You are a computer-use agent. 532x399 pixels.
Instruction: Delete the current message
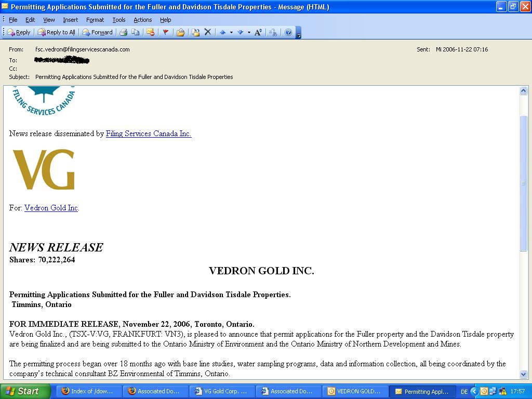(208, 32)
